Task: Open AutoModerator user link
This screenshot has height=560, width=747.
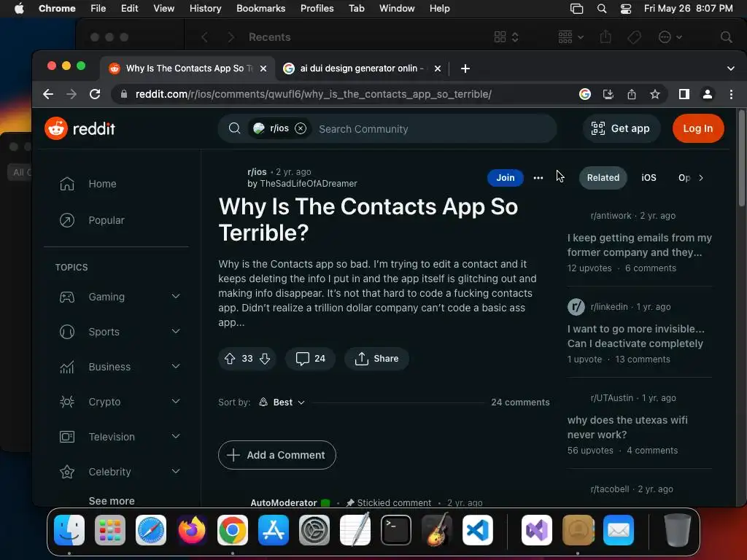Action: click(284, 503)
